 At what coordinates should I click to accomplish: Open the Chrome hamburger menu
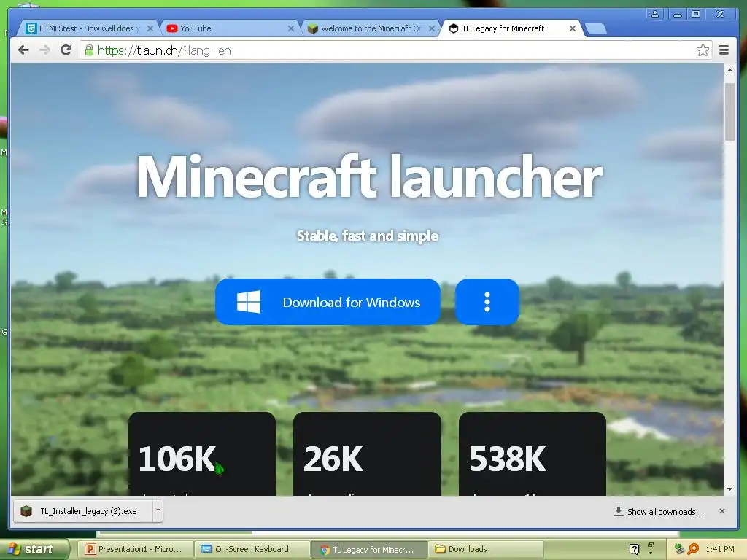tap(724, 50)
